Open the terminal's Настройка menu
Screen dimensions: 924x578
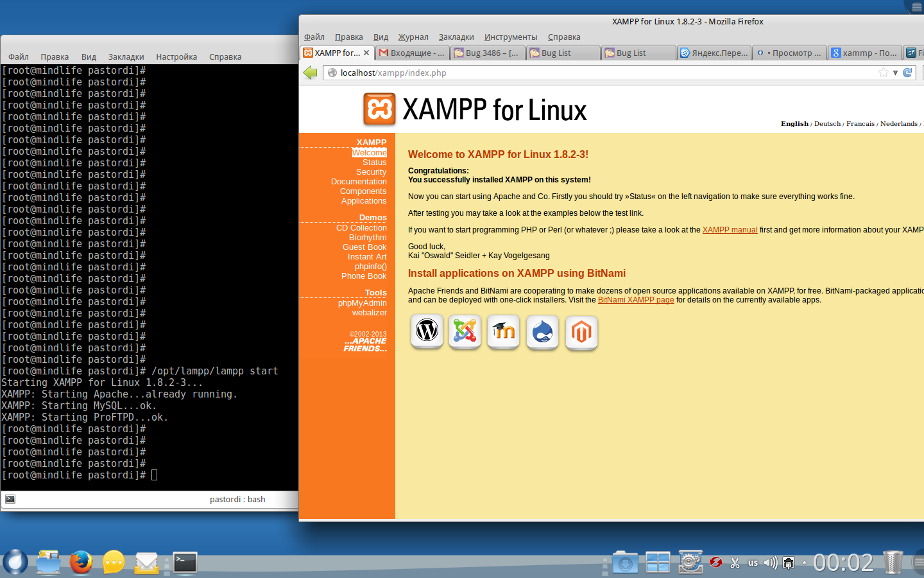(x=176, y=57)
